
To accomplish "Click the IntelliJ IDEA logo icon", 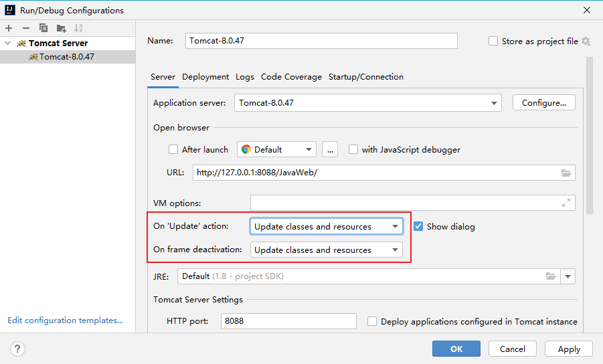I will pos(10,10).
